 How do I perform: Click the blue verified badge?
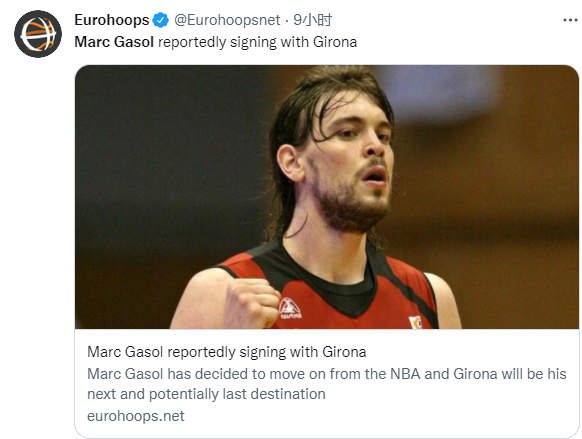161,20
